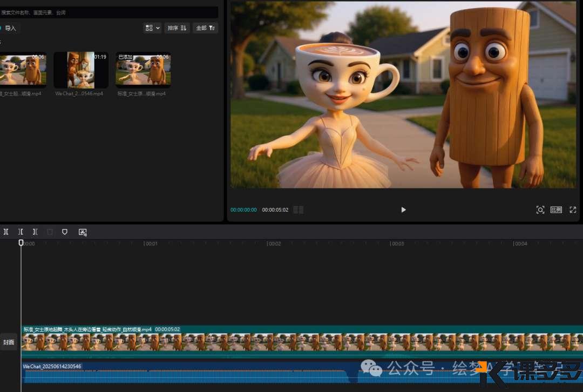Viewport: 583px width, 392px height.
Task: Open the grid view mode dropdown
Action: (152, 28)
